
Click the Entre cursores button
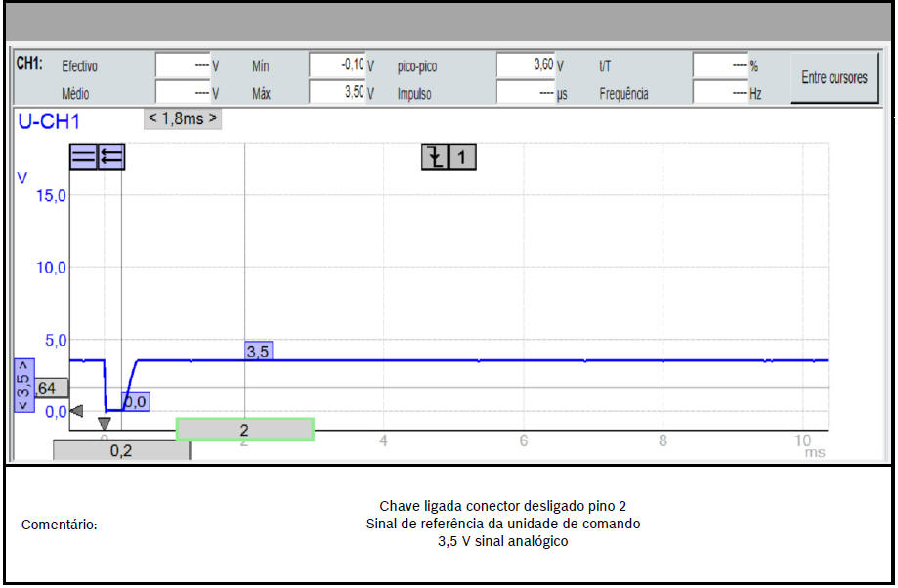point(834,78)
